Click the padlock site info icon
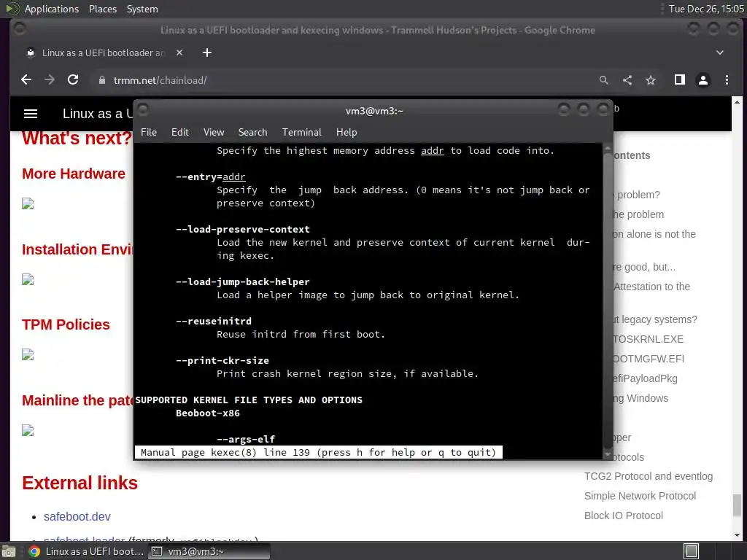The width and height of the screenshot is (747, 560). tap(101, 80)
